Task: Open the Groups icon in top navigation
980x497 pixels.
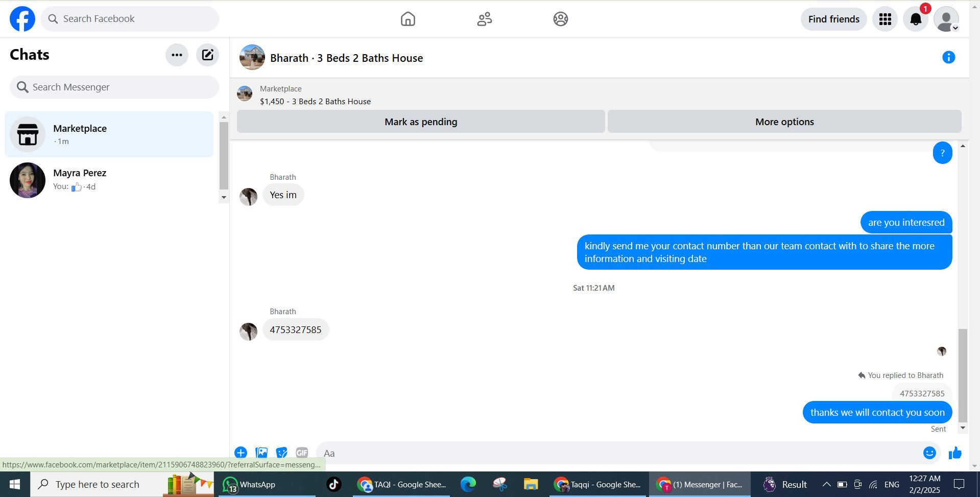Action: pos(560,19)
